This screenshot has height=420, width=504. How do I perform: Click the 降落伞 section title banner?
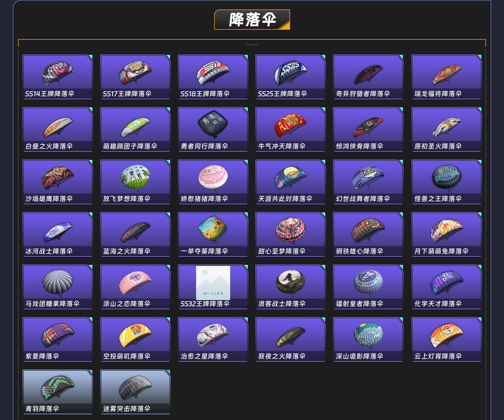click(x=252, y=20)
